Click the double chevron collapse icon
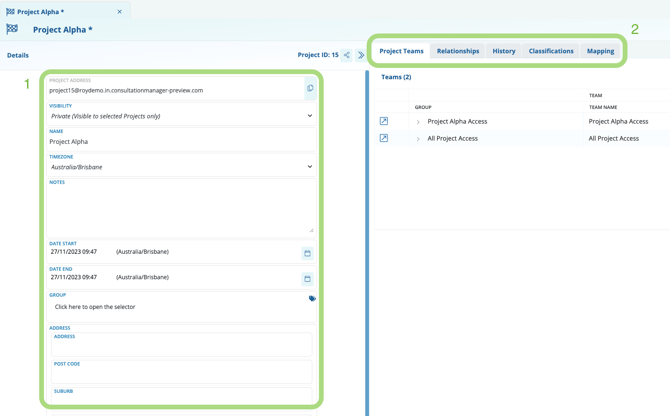 [361, 55]
